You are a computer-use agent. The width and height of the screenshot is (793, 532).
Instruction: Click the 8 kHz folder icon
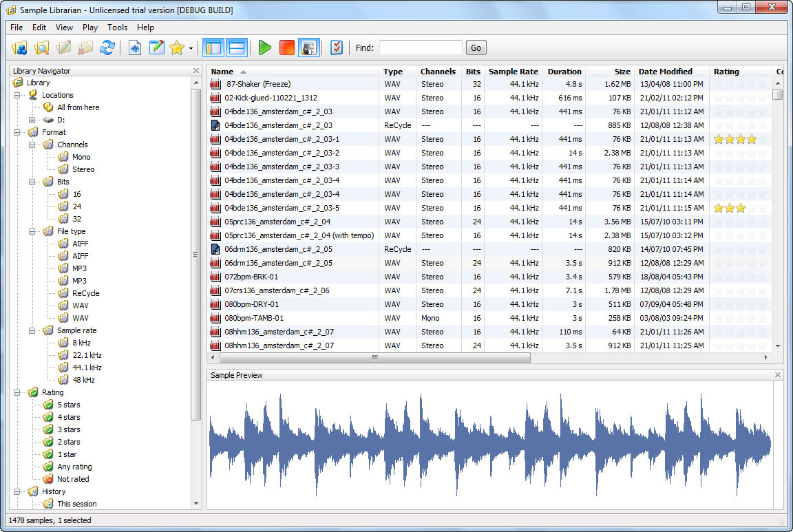coord(63,343)
